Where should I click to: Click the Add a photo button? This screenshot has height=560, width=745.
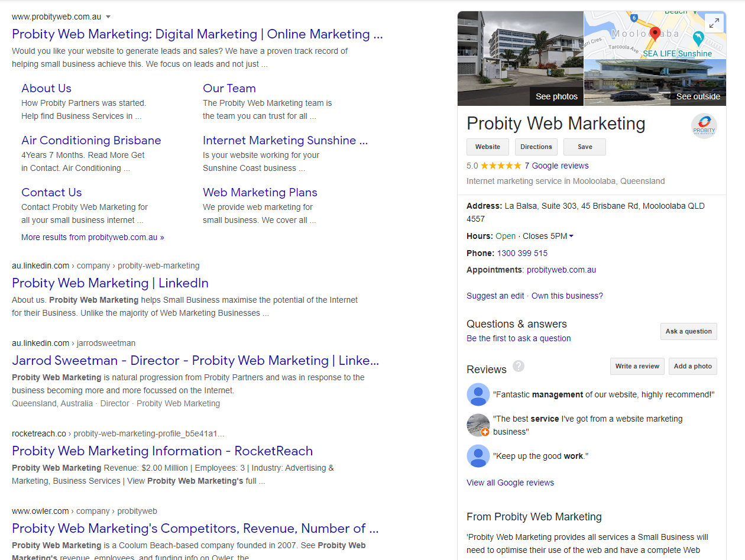[x=693, y=366]
